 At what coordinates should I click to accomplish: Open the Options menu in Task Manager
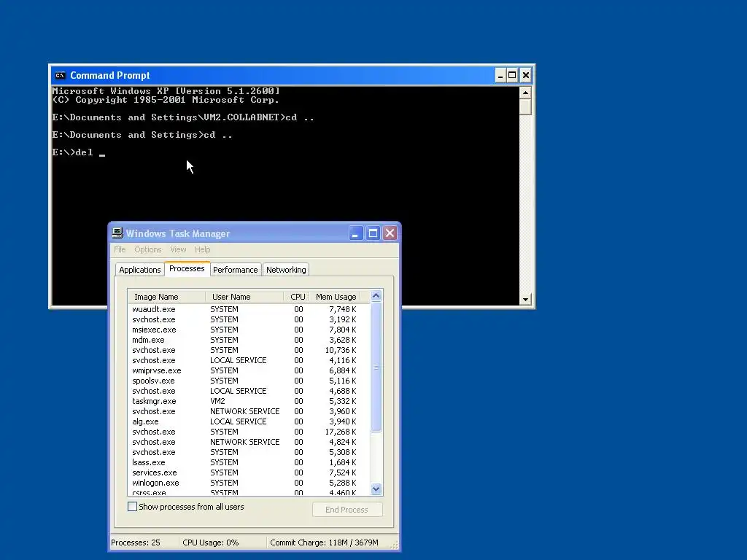pyautogui.click(x=147, y=249)
